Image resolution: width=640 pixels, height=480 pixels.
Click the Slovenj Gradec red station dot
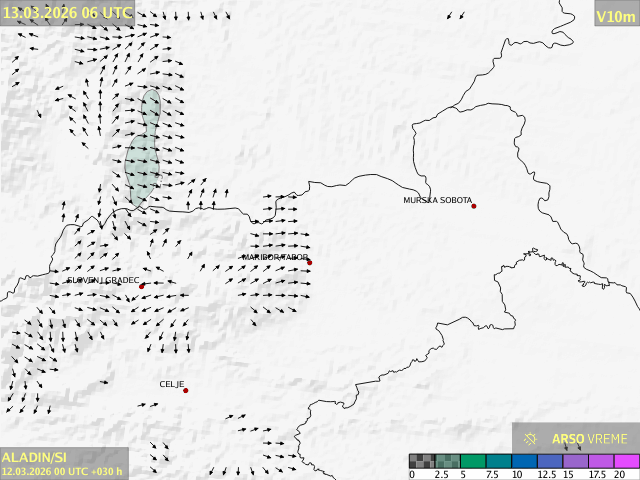(x=142, y=286)
